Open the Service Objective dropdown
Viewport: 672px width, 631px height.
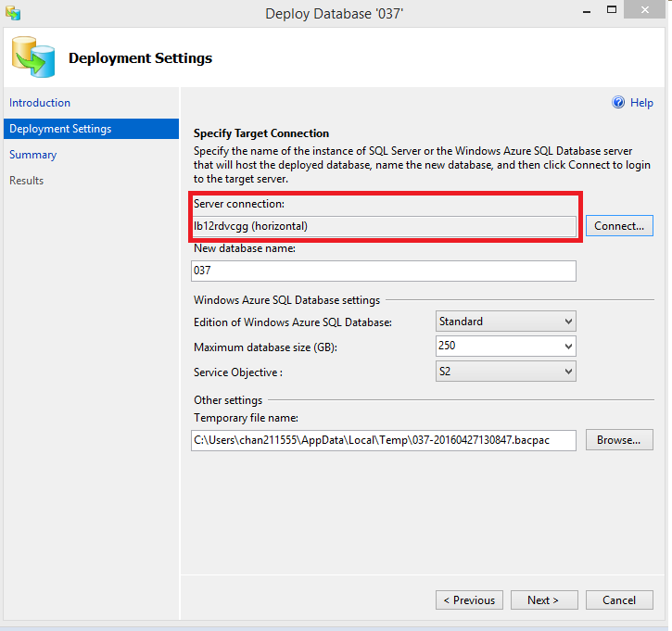pos(506,372)
